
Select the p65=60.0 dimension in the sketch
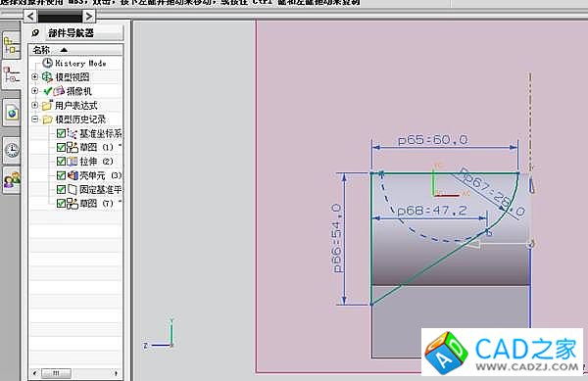point(432,140)
